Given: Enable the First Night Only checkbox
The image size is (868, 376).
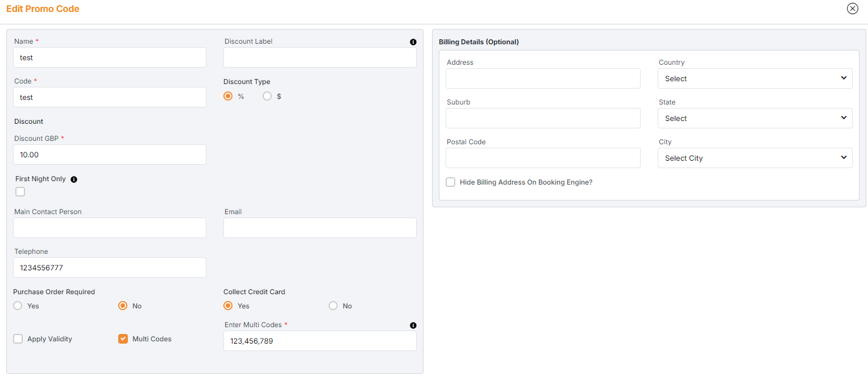Looking at the screenshot, I should click(20, 192).
